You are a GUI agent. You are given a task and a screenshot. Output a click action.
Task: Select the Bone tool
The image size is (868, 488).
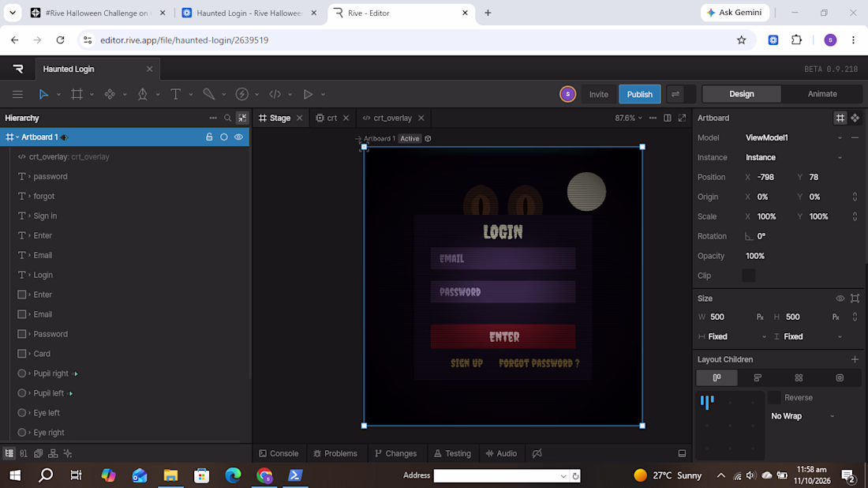click(208, 94)
